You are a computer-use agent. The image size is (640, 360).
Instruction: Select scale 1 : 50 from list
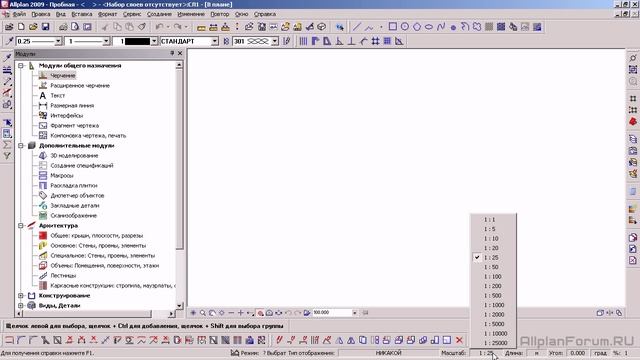coord(493,267)
